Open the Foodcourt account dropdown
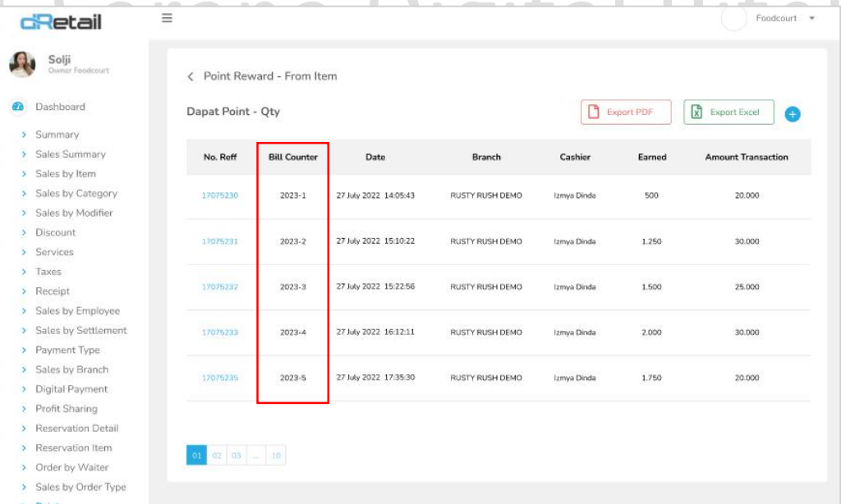The width and height of the screenshot is (841, 504). click(811, 18)
